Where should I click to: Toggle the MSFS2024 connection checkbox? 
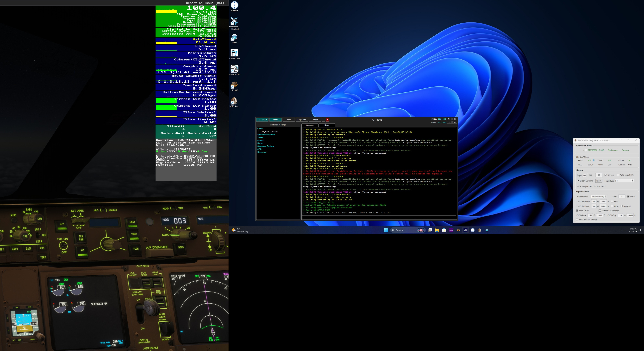[586, 150]
